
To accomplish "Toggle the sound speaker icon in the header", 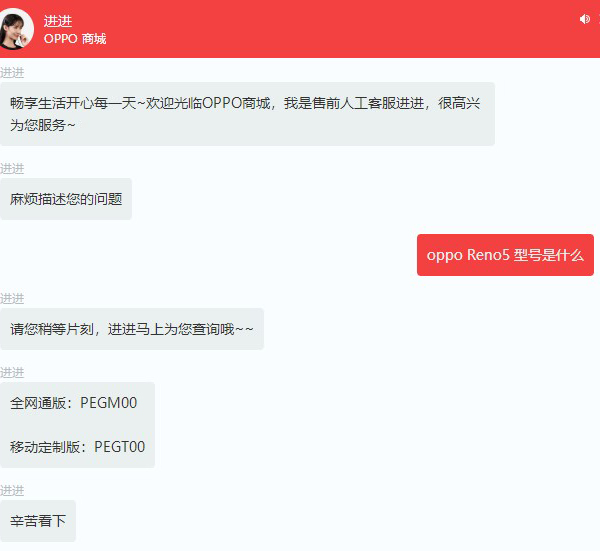I will tap(585, 19).
